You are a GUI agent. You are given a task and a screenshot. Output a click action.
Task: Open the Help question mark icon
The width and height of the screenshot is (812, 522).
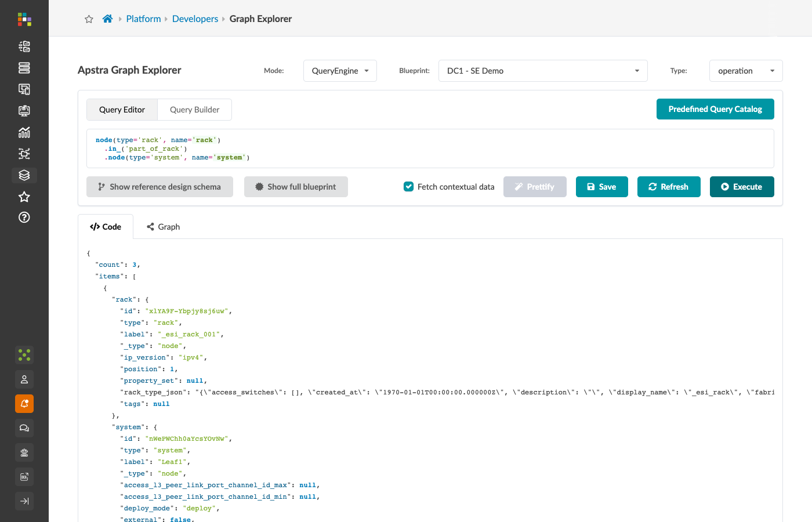coord(24,217)
